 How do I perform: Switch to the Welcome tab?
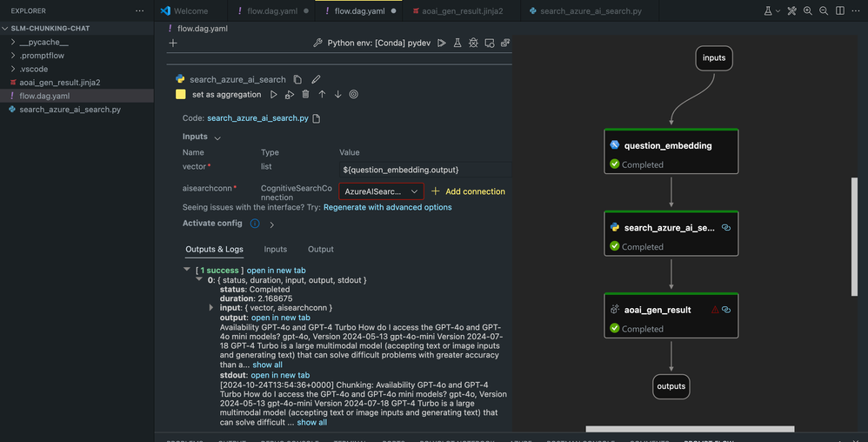point(190,10)
